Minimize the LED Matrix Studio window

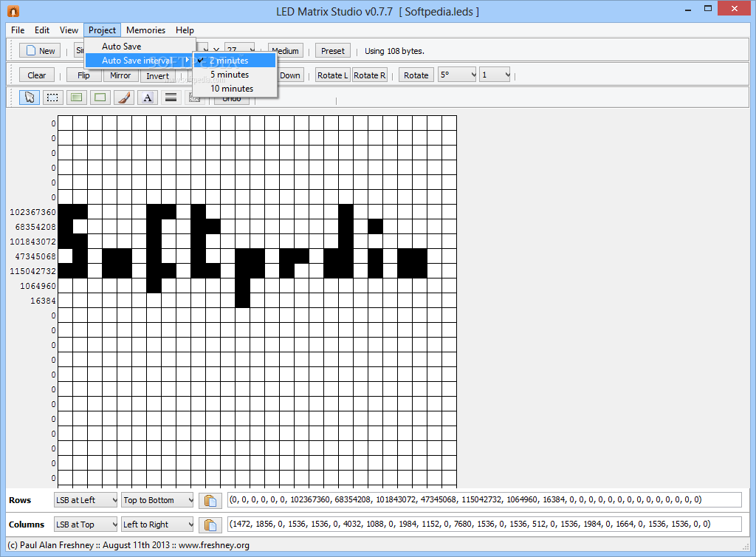688,9
